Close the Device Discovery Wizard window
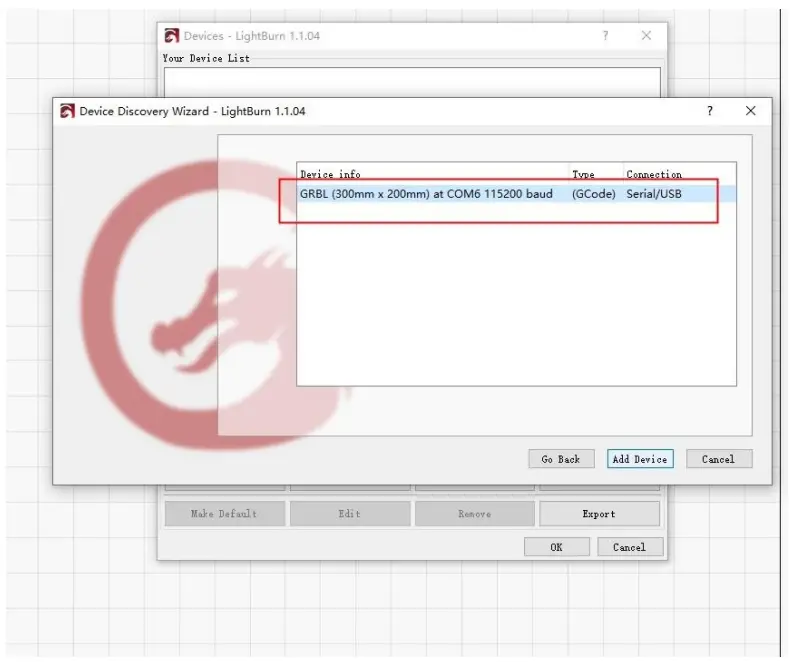 (751, 111)
